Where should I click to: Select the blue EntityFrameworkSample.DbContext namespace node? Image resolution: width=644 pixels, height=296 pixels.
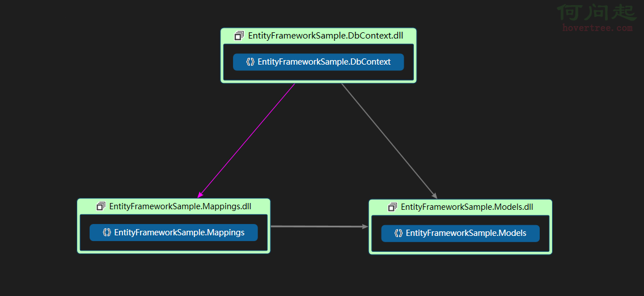click(318, 62)
